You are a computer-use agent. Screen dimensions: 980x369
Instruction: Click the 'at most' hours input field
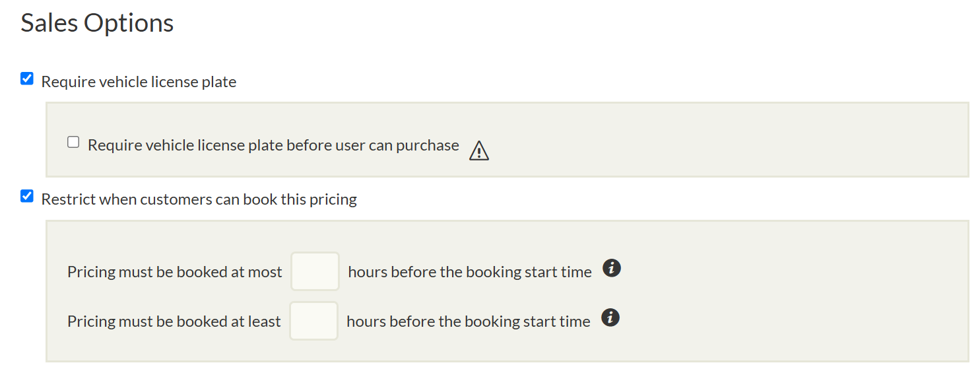pyautogui.click(x=315, y=271)
